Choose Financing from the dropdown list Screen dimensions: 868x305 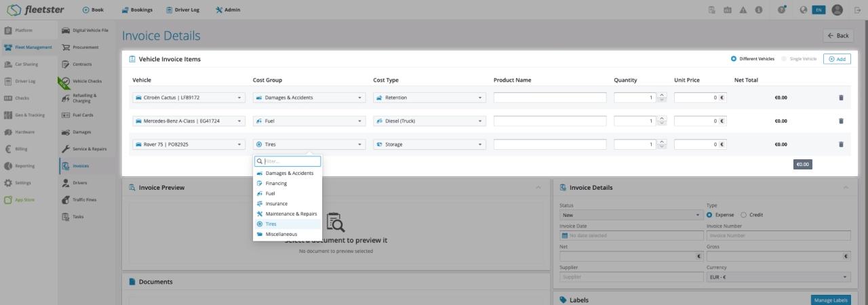tap(288, 183)
